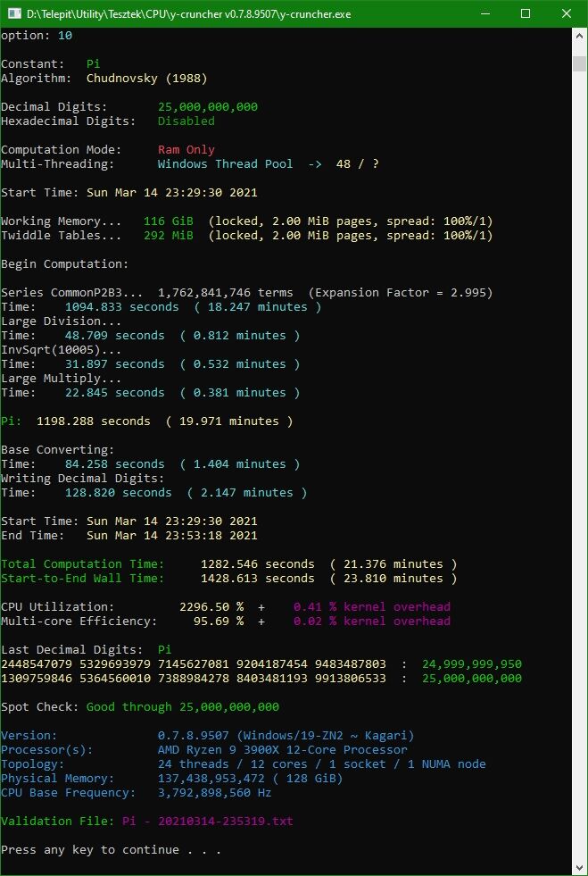Click '1,762,841,746 terms' series text
The height and width of the screenshot is (876, 588).
pyautogui.click(x=225, y=293)
